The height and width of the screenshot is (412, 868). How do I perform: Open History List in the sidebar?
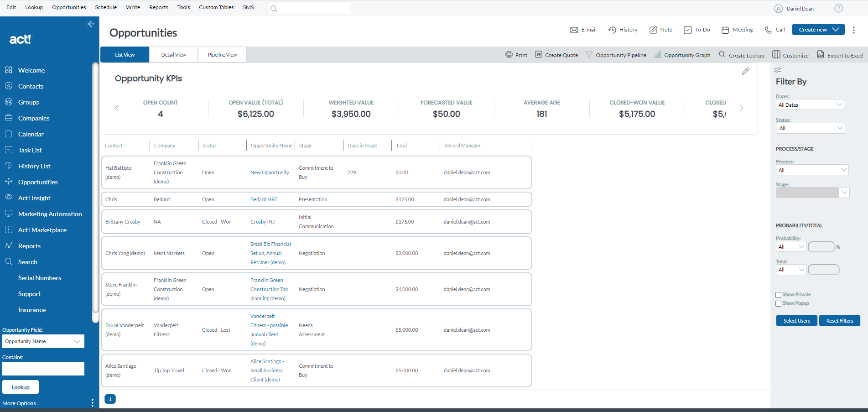(x=34, y=166)
